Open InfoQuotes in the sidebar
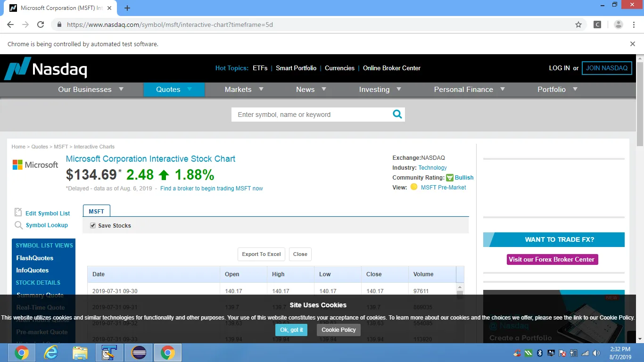Screen dimensions: 644x362 coord(33,270)
